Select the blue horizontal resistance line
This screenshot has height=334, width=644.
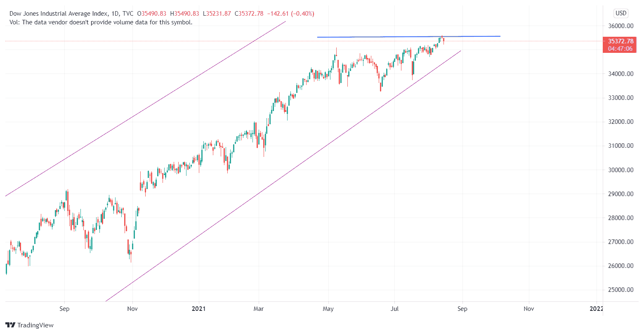click(x=408, y=37)
